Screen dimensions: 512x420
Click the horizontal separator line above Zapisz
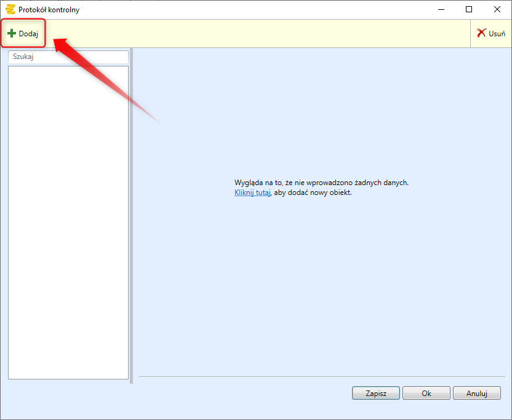(x=320, y=376)
